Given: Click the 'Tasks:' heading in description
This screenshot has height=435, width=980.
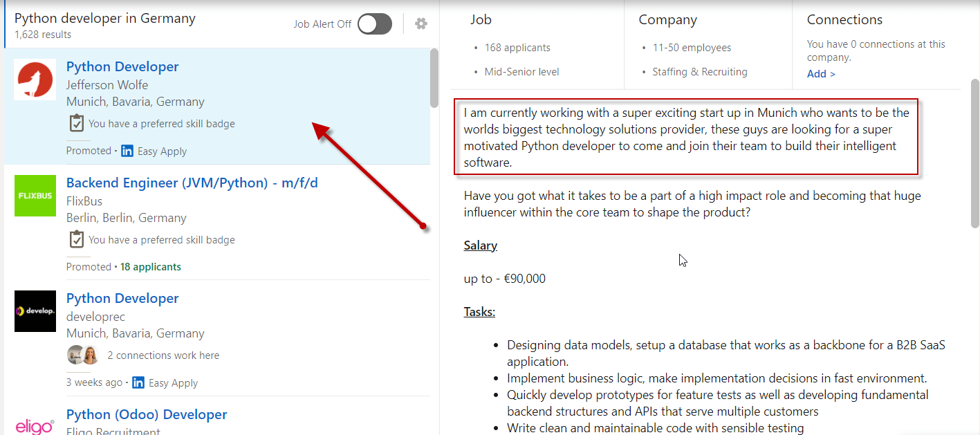Looking at the screenshot, I should (x=479, y=312).
